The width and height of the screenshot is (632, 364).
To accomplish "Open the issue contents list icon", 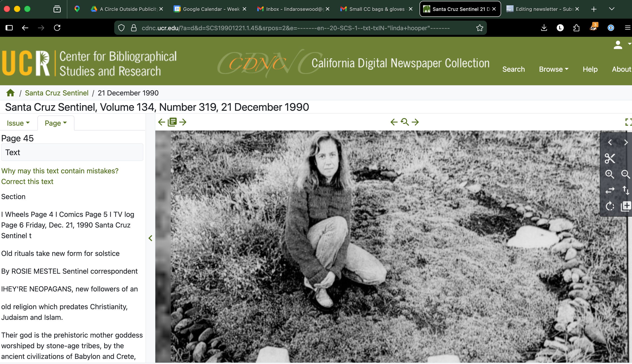I will [x=172, y=122].
